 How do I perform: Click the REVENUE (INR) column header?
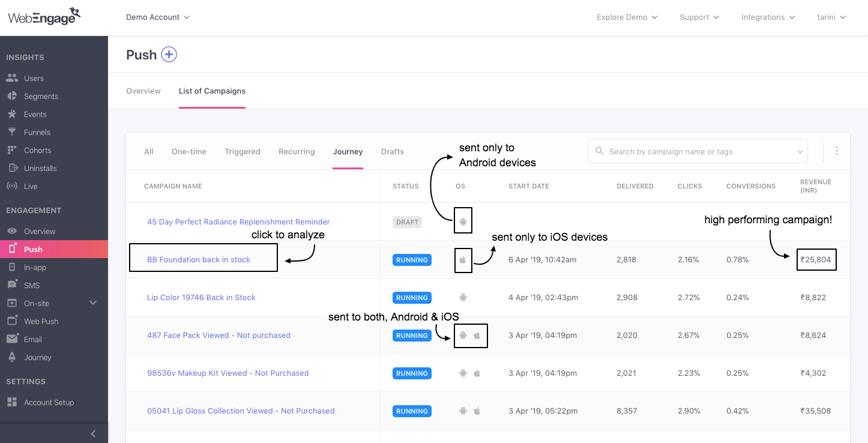pos(816,186)
